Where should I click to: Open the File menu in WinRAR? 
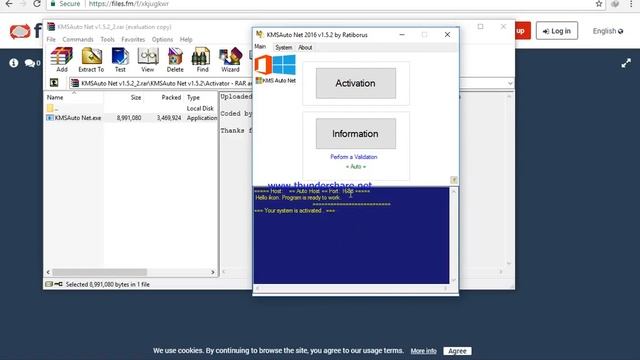click(x=51, y=40)
